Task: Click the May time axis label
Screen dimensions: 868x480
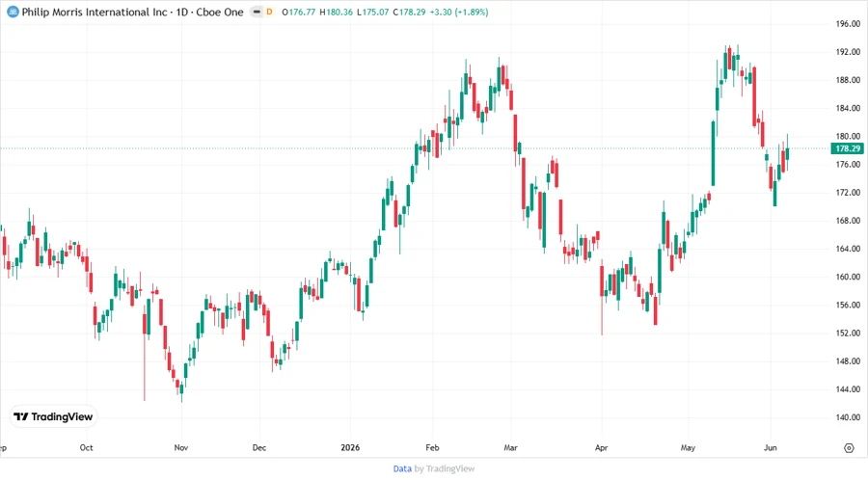Action: (688, 448)
